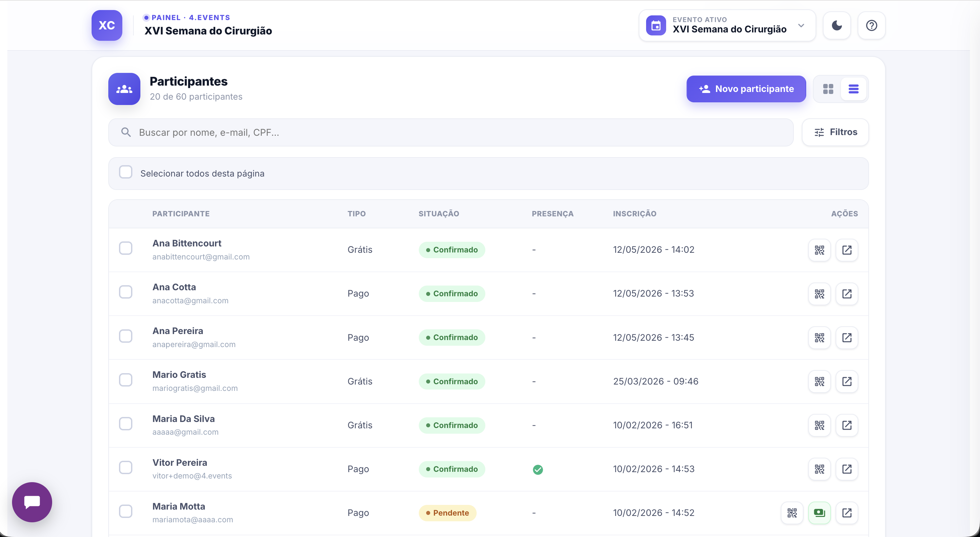Open the Filtros filter panel
This screenshot has height=537, width=980.
point(835,132)
